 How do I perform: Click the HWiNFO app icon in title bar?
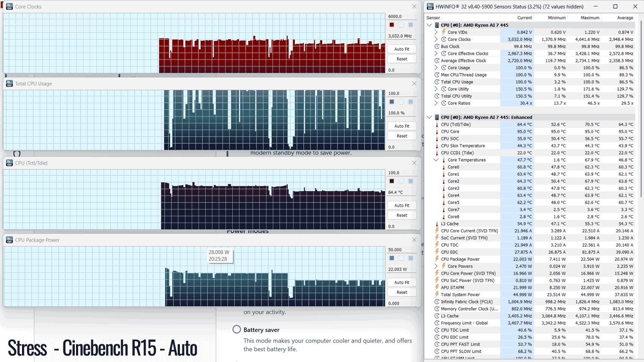pyautogui.click(x=430, y=6)
